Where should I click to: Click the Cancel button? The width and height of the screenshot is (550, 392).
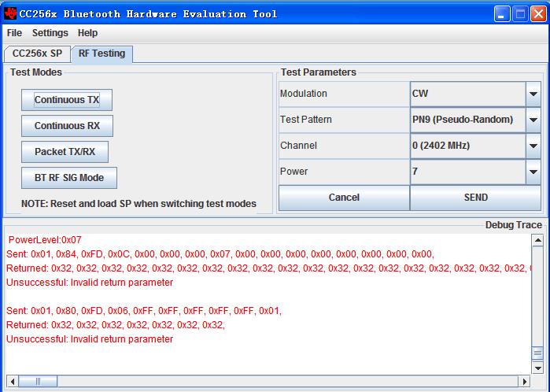(x=344, y=198)
